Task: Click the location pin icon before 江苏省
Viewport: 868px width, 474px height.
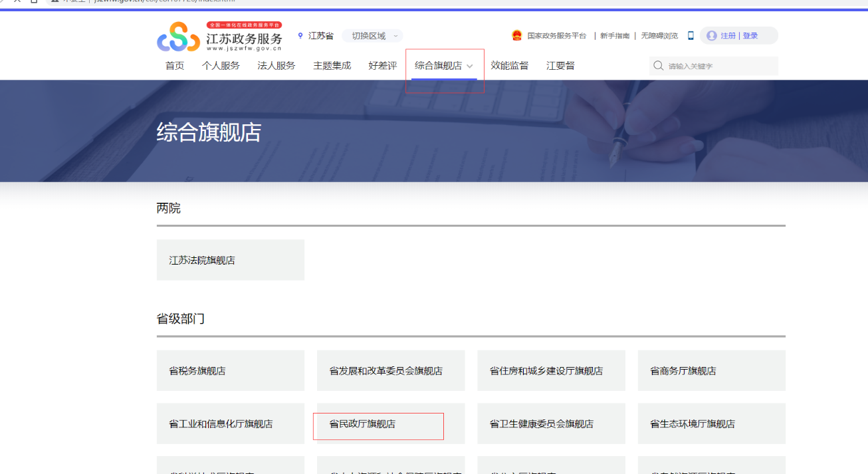Action: [300, 35]
